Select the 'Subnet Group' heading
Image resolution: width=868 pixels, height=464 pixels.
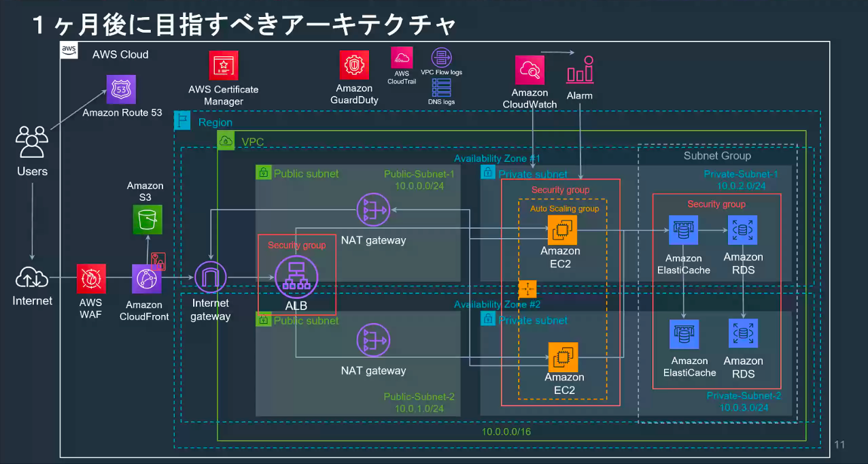tap(717, 156)
